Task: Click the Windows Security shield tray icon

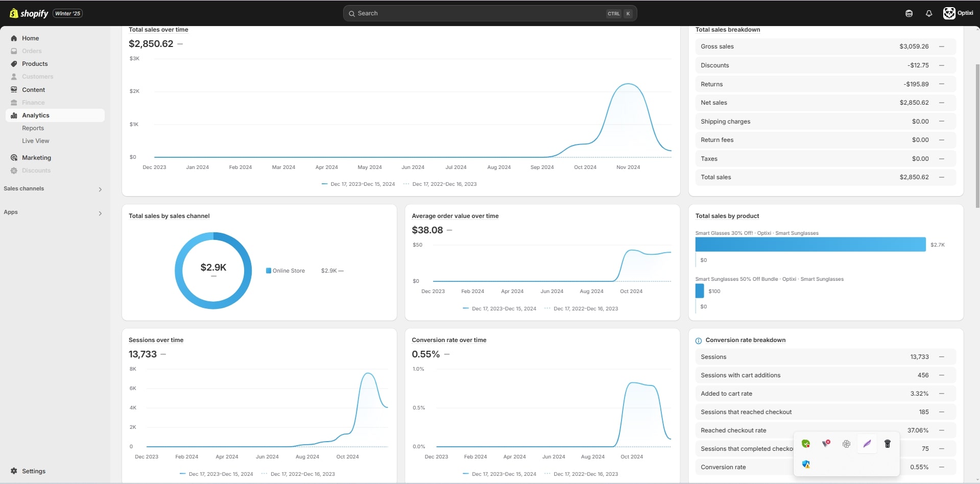Action: [x=806, y=465]
